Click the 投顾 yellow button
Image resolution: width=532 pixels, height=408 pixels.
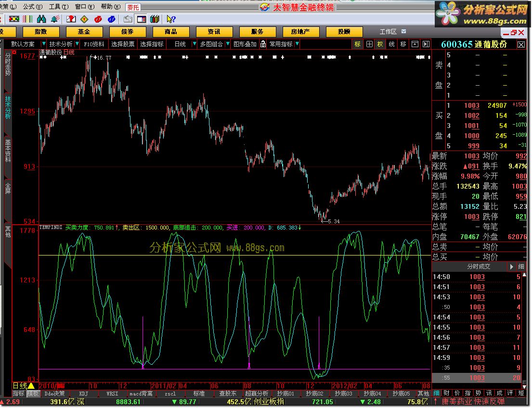coord(344,32)
